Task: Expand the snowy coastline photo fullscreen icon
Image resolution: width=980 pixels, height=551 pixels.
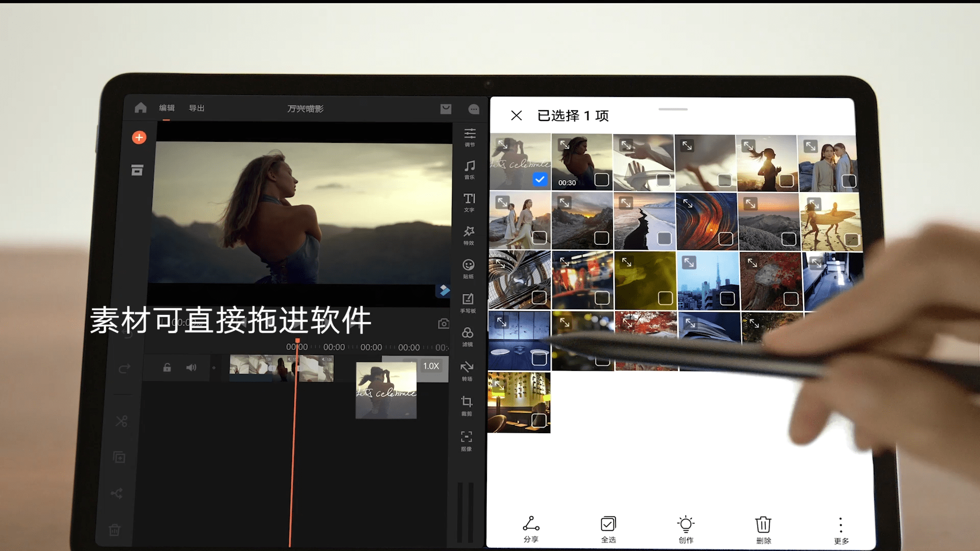Action: click(626, 202)
